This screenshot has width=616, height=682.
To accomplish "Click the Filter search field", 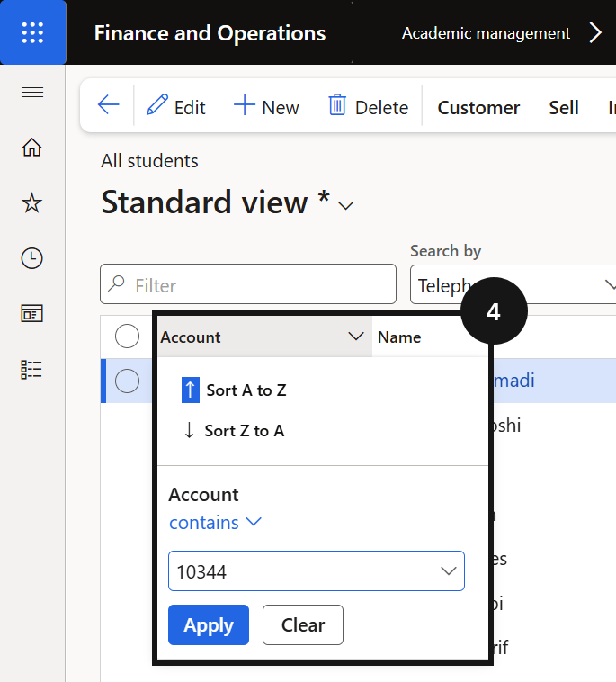I will tap(248, 284).
